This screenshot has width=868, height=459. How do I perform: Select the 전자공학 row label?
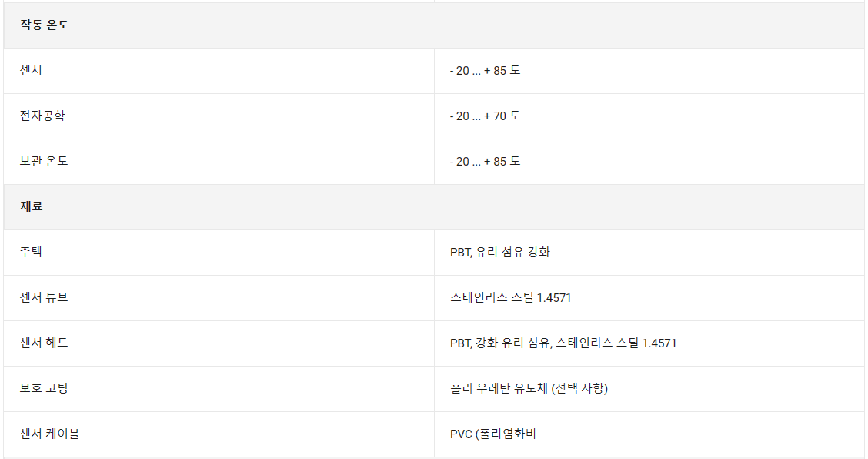[x=42, y=116]
